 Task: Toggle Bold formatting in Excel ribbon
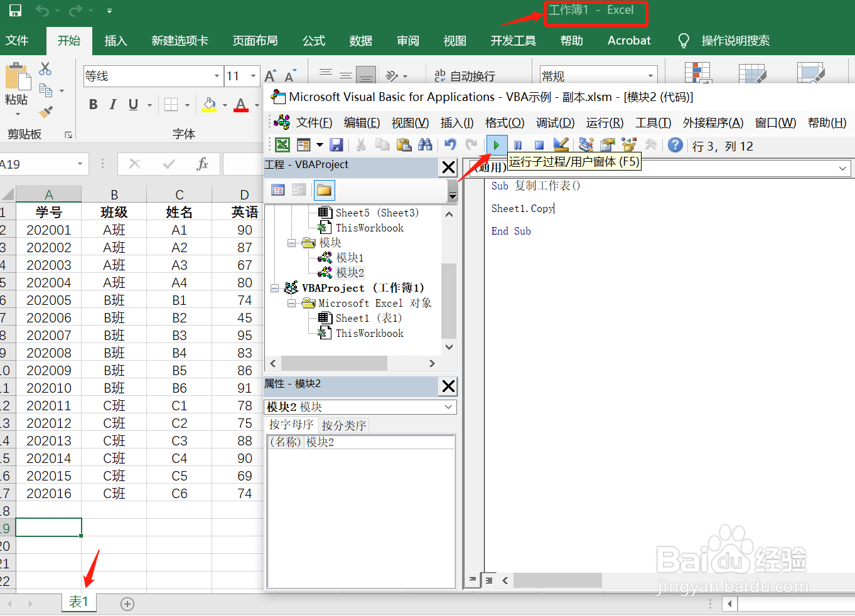[94, 105]
